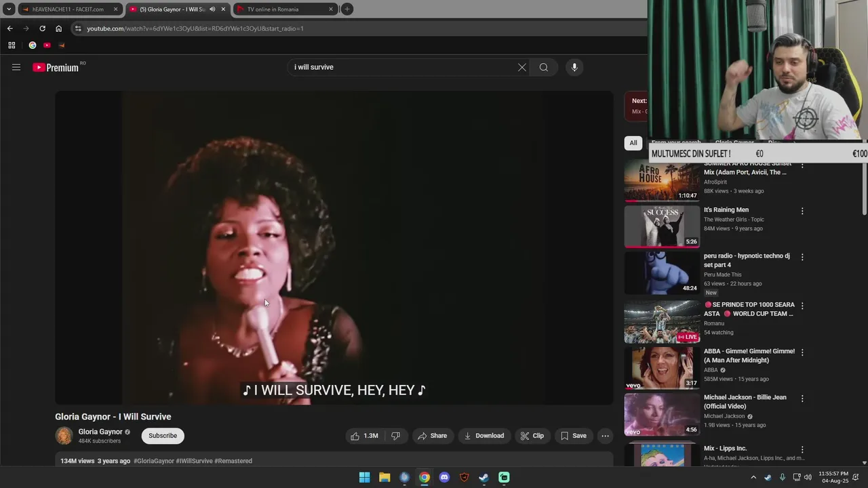Open tab search dropdown arrow

(x=9, y=9)
